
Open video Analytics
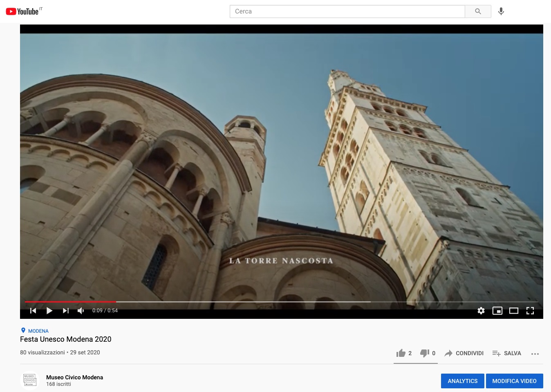click(462, 381)
